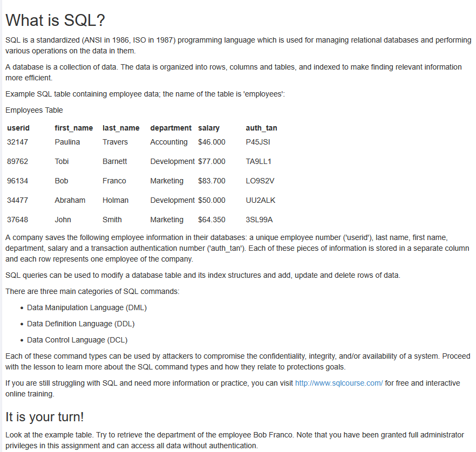Click the Abraham first name cell
Viewport: 476px width, 452px height.
(70, 200)
